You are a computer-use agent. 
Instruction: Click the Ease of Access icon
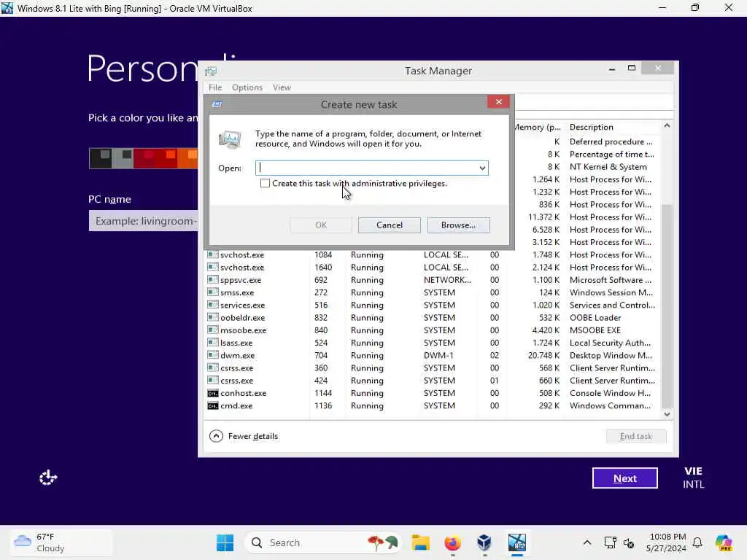pyautogui.click(x=48, y=478)
